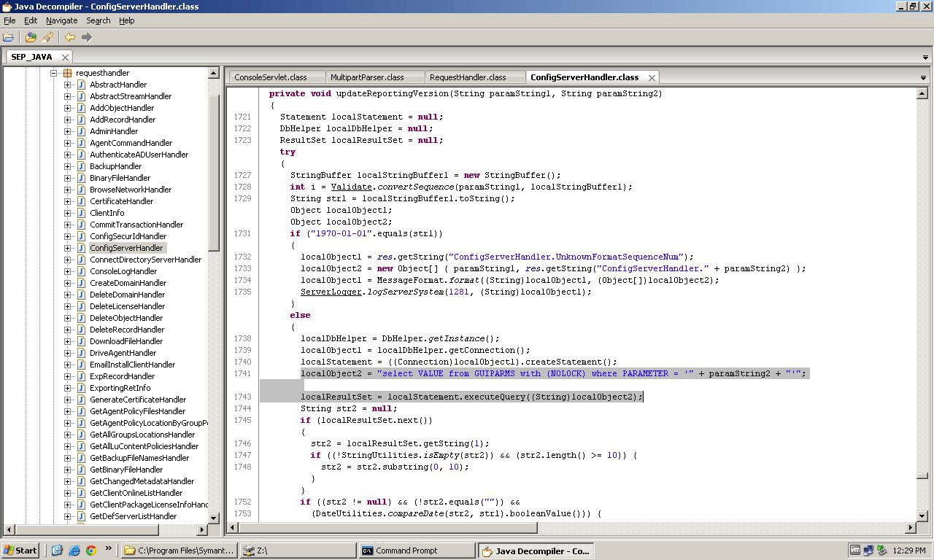This screenshot has height=560, width=934.
Task: Click the Backward navigation arrow
Action: click(70, 37)
